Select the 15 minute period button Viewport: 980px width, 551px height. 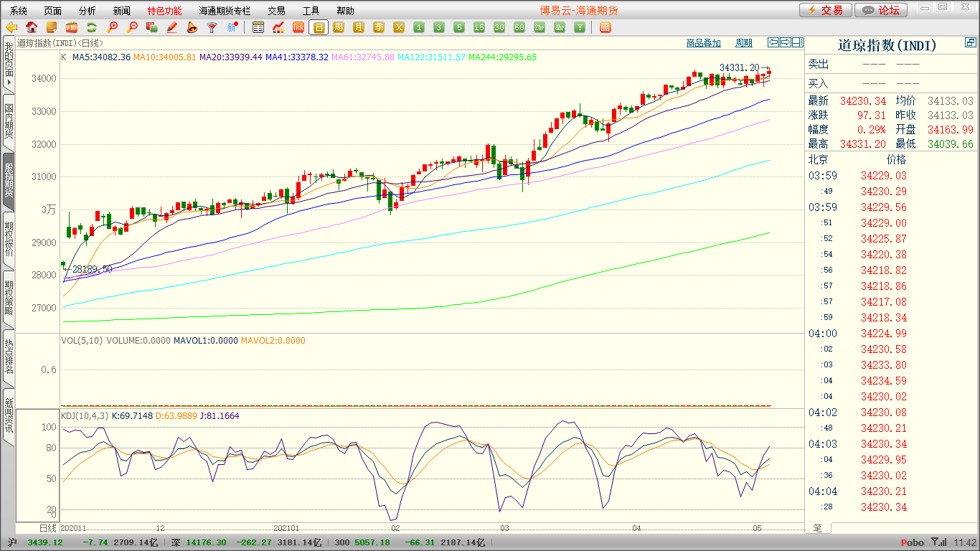coord(479,27)
